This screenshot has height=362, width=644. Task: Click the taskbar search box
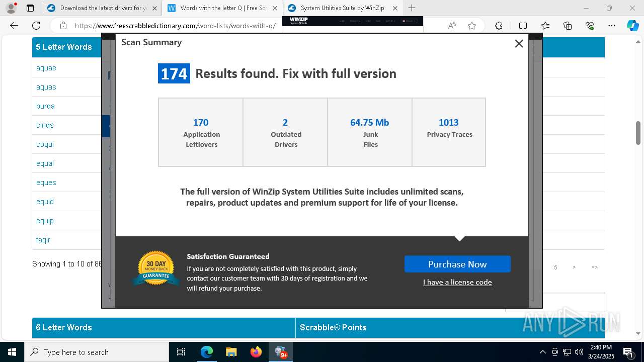pos(97,352)
